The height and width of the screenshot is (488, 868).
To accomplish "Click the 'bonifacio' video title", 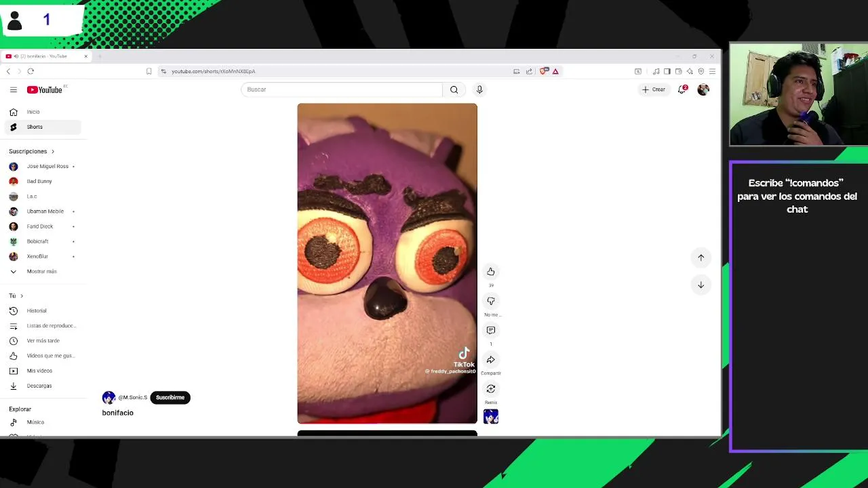I will pyautogui.click(x=118, y=413).
